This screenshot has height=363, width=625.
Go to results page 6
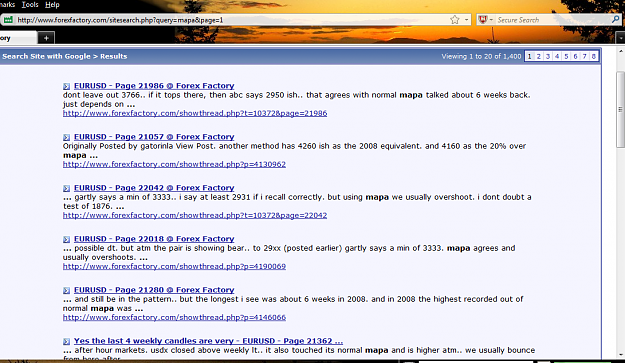click(x=575, y=56)
